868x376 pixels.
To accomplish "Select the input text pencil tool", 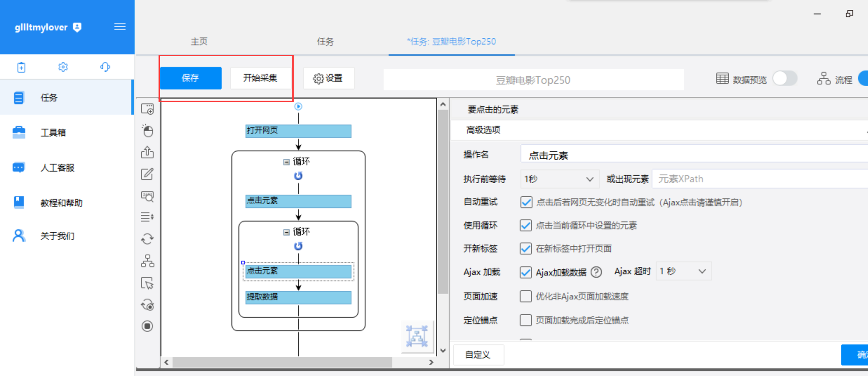I will click(x=147, y=174).
